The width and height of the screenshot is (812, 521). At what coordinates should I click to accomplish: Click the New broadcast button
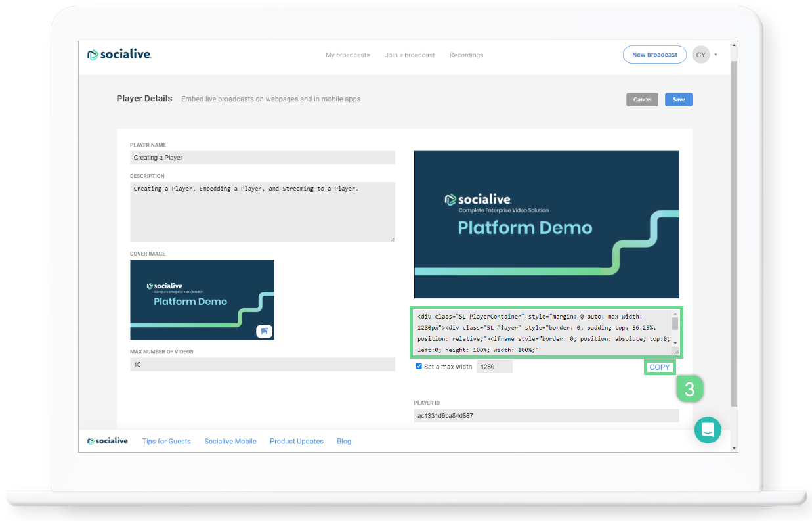[654, 55]
